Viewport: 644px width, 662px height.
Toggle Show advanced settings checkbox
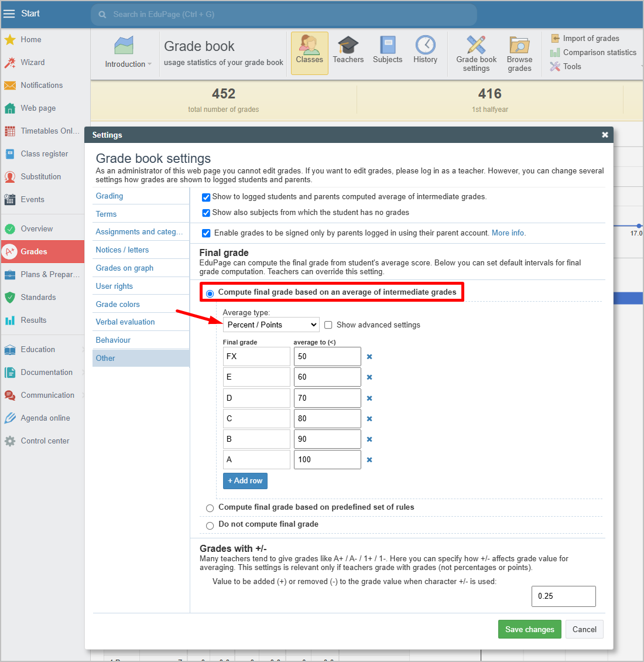[x=328, y=325]
